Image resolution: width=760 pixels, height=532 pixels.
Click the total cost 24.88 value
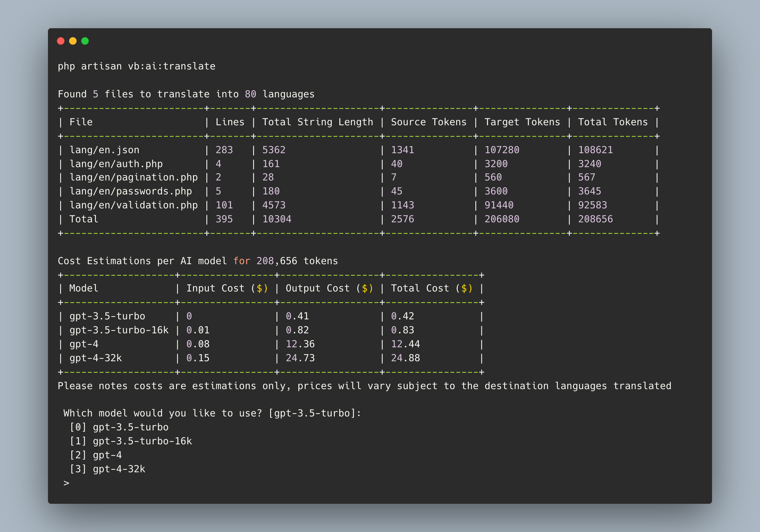(405, 358)
